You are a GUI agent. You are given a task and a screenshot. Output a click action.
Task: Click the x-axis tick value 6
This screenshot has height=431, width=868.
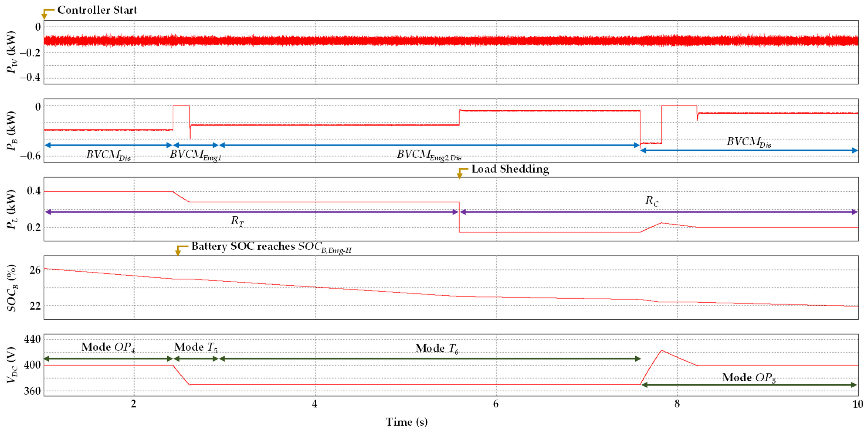coord(496,404)
